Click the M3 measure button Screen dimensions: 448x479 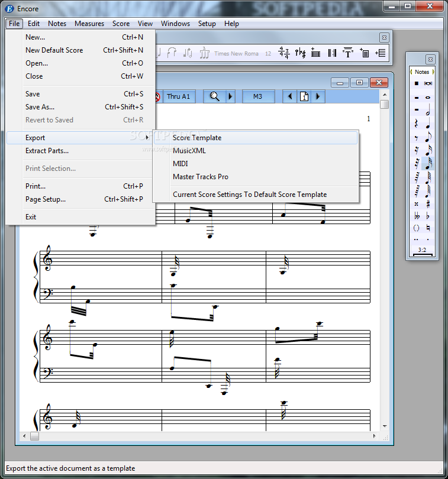click(x=258, y=96)
